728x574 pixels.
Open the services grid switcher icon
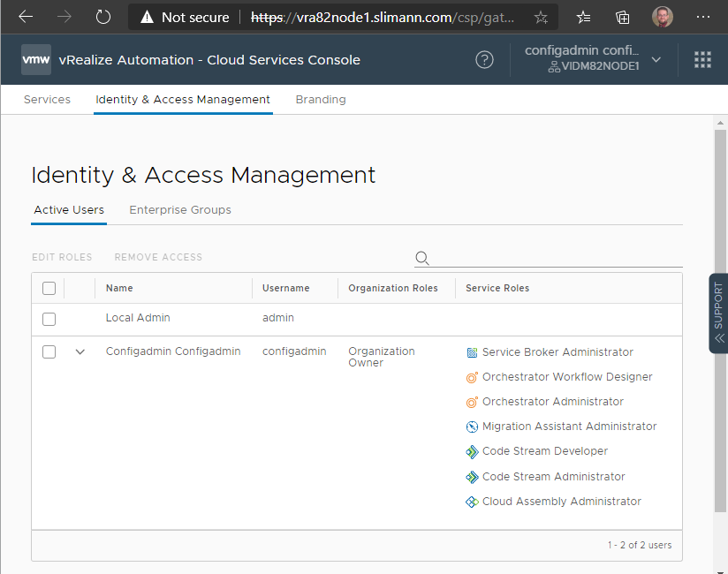click(702, 60)
